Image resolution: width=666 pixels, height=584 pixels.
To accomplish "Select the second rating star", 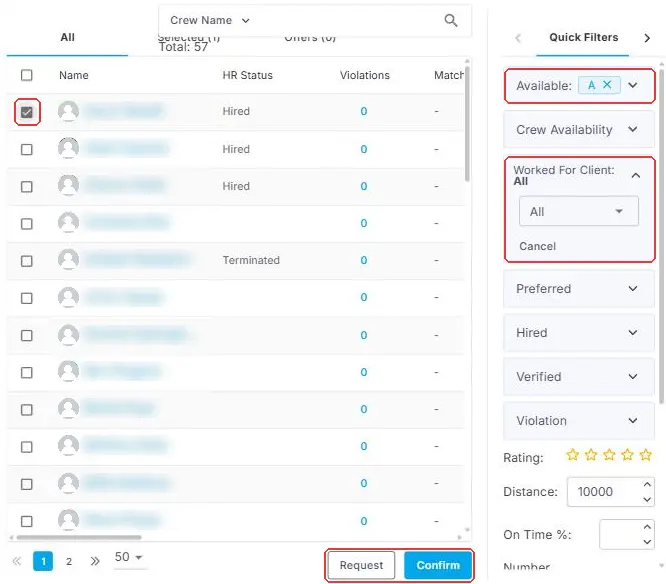I will click(x=591, y=455).
